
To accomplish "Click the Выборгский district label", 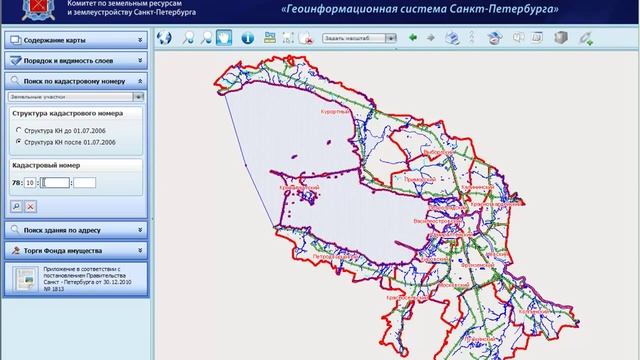I will point(438,152).
